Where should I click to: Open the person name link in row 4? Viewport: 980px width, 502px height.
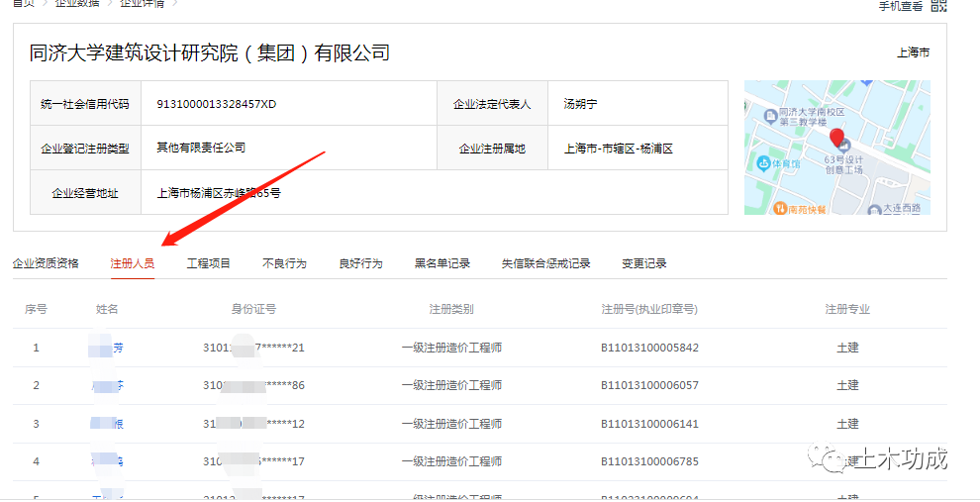(x=106, y=461)
